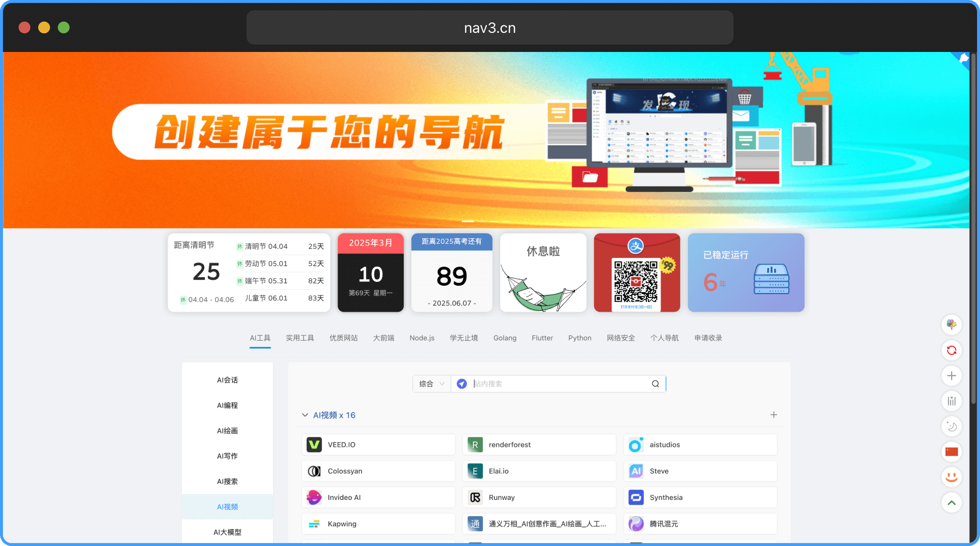Click the magnifier search icon
This screenshot has height=546, width=980.
655,384
